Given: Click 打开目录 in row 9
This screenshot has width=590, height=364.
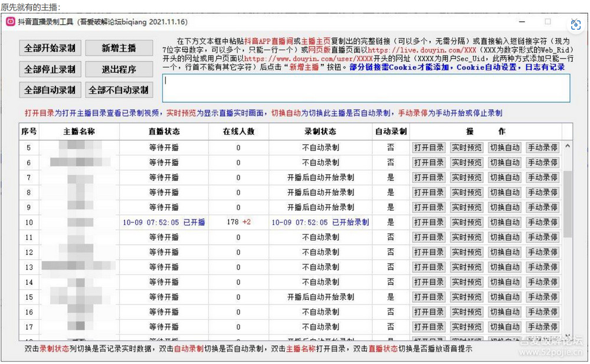Looking at the screenshot, I should [428, 208].
